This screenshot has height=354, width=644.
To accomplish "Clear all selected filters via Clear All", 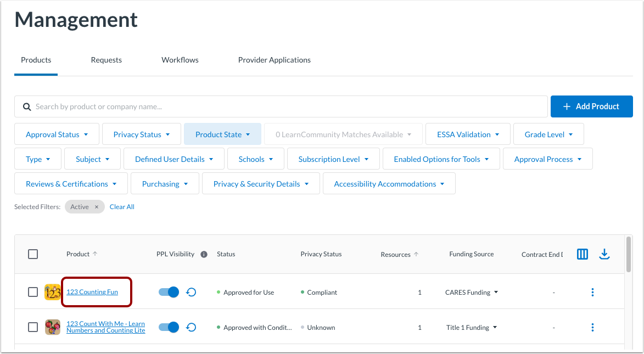I will click(x=121, y=206).
